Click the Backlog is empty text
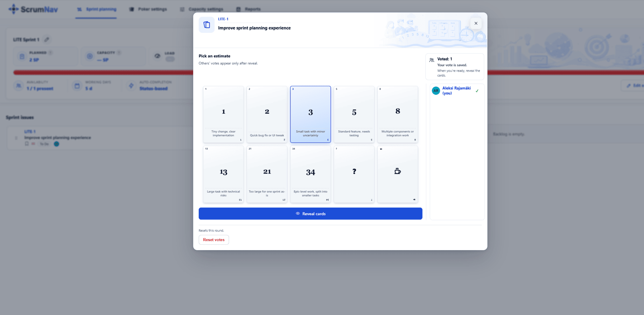Screen dimensions: 644x315 (x=509, y=134)
